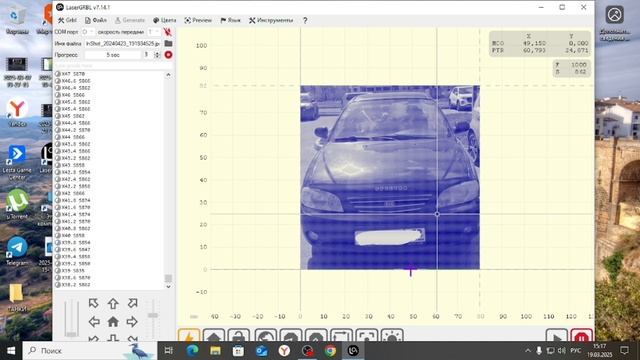Open the Windows Start menu
The width and height of the screenshot is (640, 360).
[11, 351]
